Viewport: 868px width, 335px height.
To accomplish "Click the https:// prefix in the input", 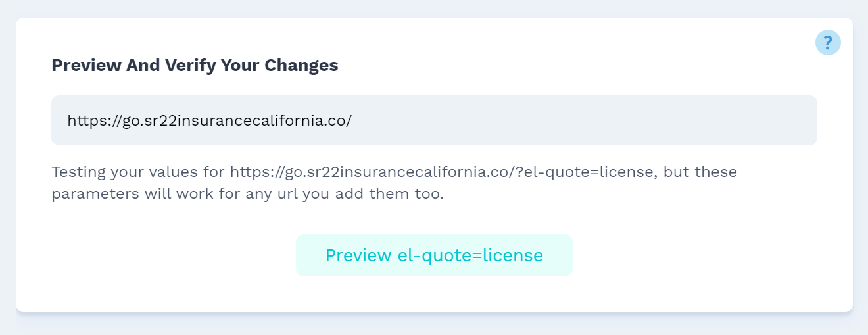I will (95, 120).
